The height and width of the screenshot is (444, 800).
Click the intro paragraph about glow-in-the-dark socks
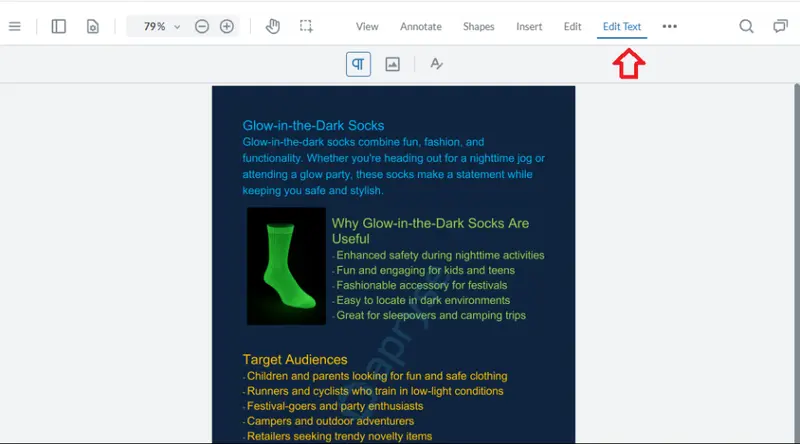click(x=393, y=166)
